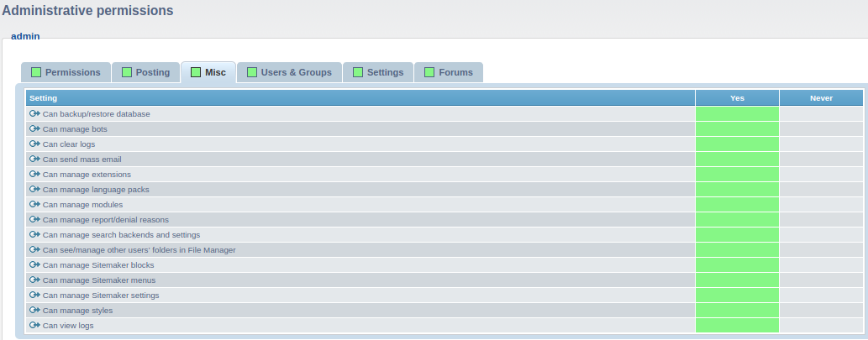Click the 'Never' column header
Viewport: 868px width, 340px height.
click(822, 98)
